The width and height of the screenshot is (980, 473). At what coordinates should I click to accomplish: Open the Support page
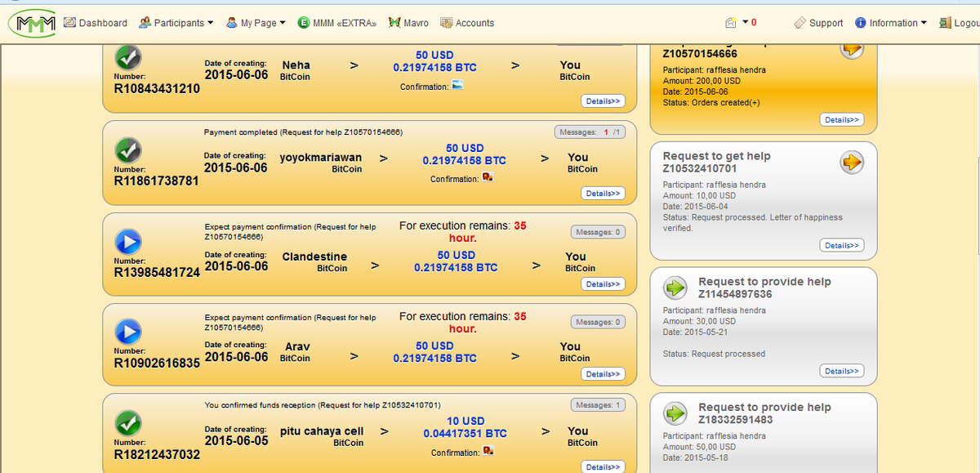pos(817,23)
